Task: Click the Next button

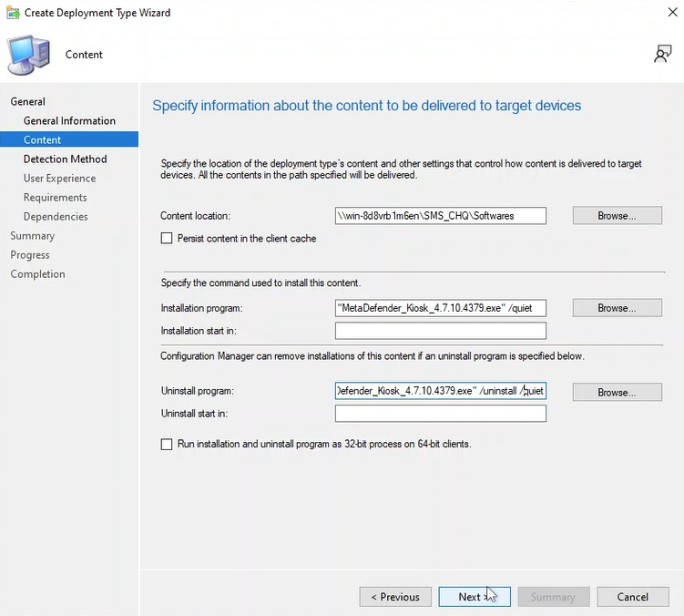Action: (474, 597)
